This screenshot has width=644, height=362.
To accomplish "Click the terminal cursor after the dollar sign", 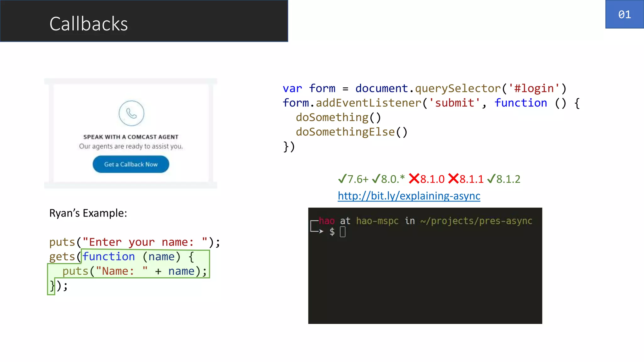I will coord(343,232).
